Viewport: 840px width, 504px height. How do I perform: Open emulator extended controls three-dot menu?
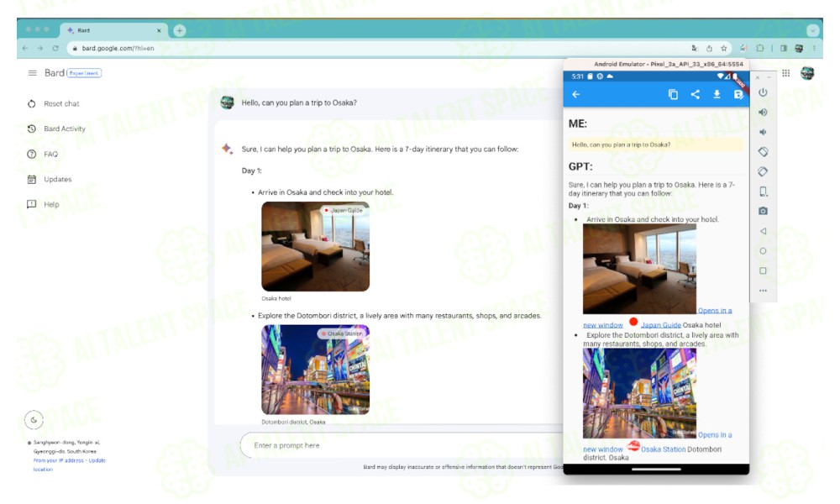click(763, 291)
